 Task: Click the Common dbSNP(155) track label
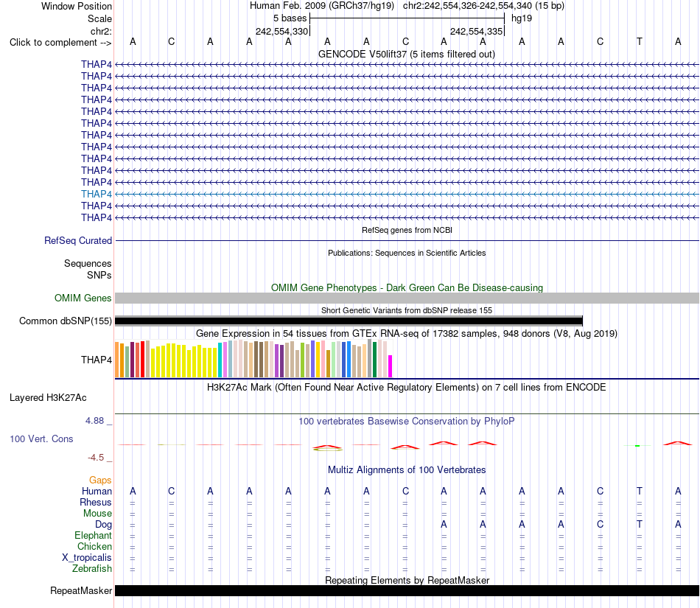pos(65,321)
